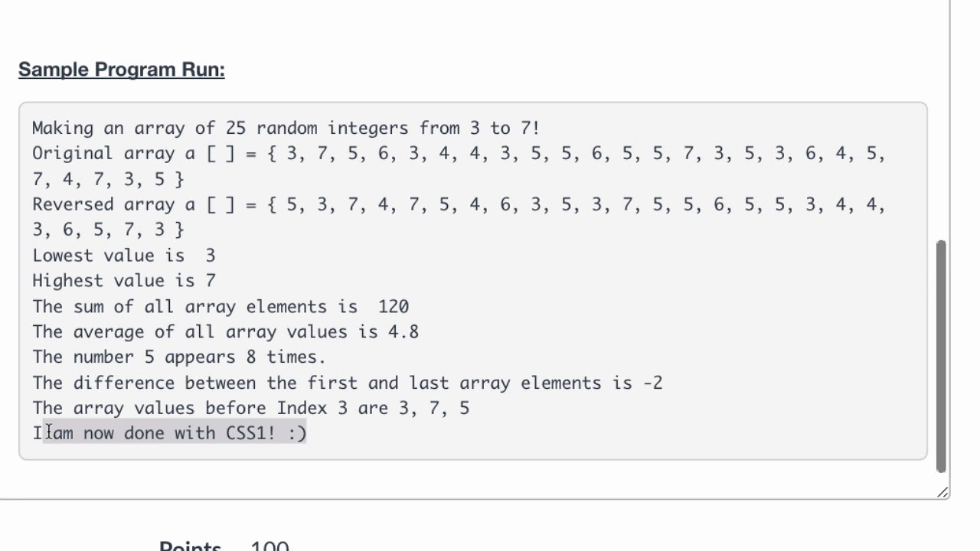Click the "Sample Program Run:" heading
Screen dimensions: 980x551
[x=122, y=70]
